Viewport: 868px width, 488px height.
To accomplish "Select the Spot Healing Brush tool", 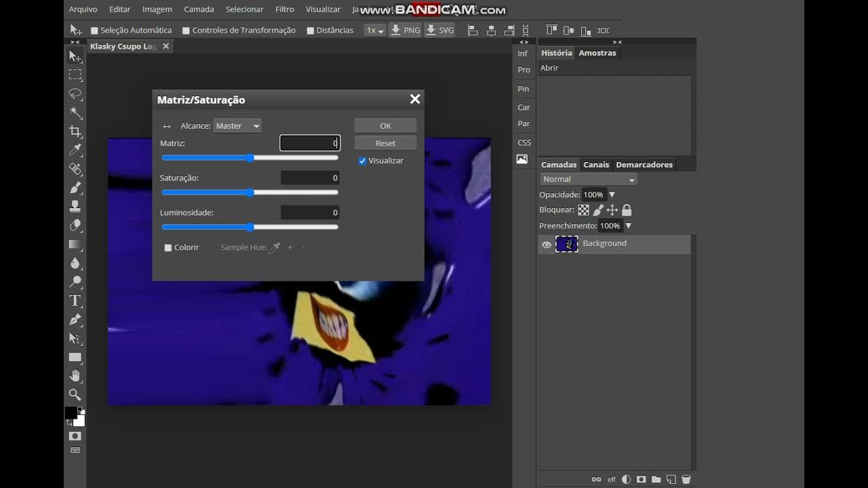I will pos(75,169).
